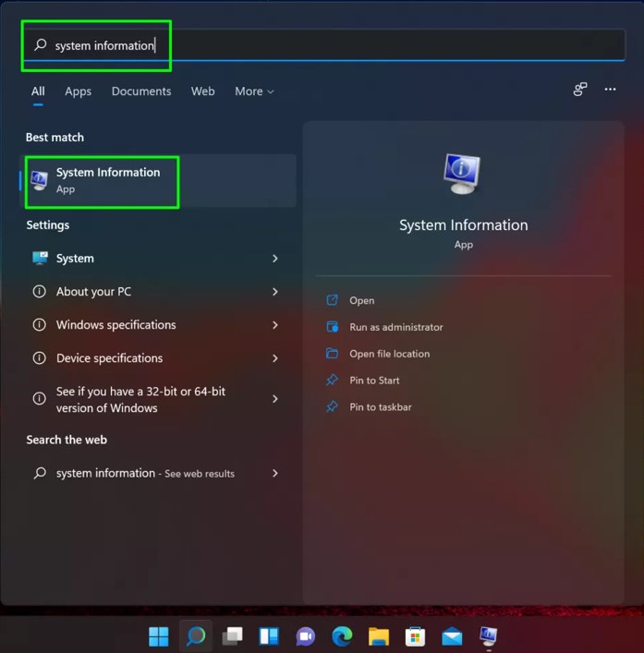Screen dimensions: 644x653
Task: Open Windows Start button on taskbar
Action: [159, 636]
